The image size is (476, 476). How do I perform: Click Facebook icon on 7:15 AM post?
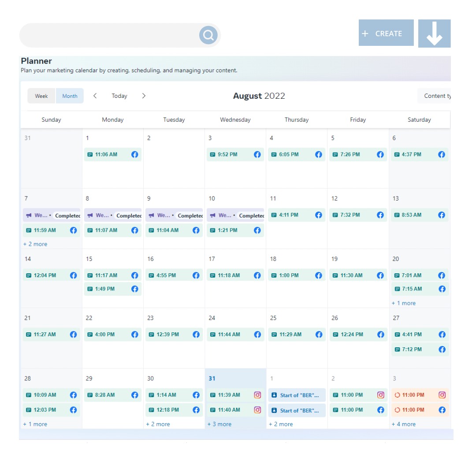tap(442, 289)
